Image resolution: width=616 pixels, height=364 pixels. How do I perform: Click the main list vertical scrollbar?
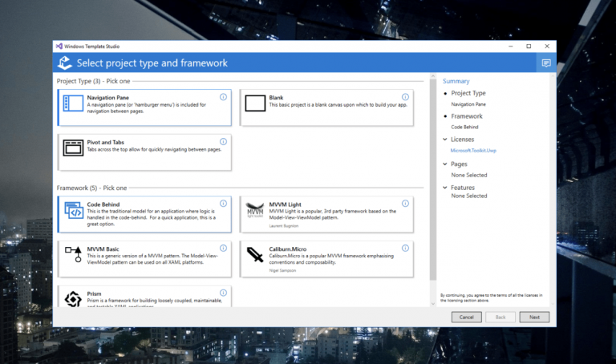pyautogui.click(x=433, y=180)
